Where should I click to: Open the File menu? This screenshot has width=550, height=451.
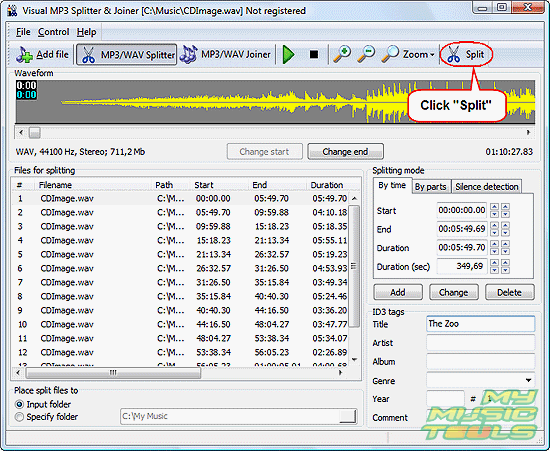pyautogui.click(x=23, y=32)
